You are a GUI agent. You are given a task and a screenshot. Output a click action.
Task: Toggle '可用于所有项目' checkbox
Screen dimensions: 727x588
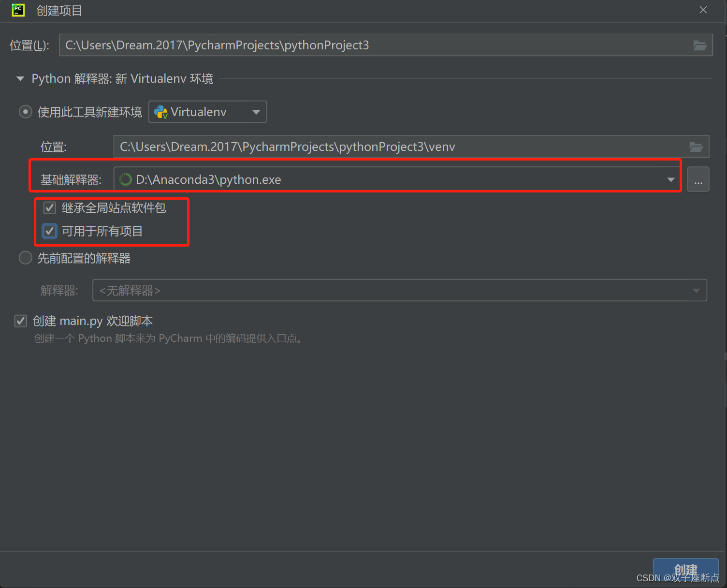pos(50,231)
